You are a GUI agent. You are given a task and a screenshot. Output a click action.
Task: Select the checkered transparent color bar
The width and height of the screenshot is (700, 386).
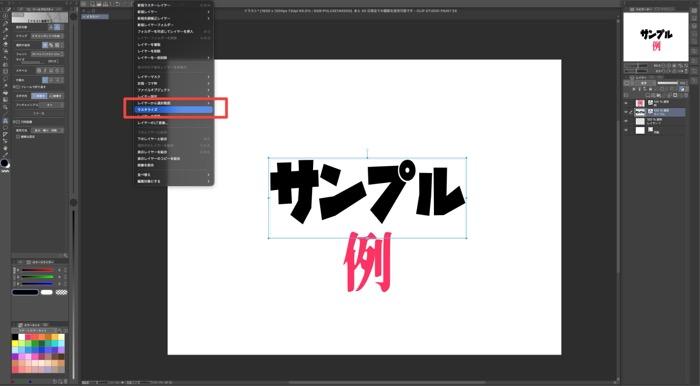(62, 292)
